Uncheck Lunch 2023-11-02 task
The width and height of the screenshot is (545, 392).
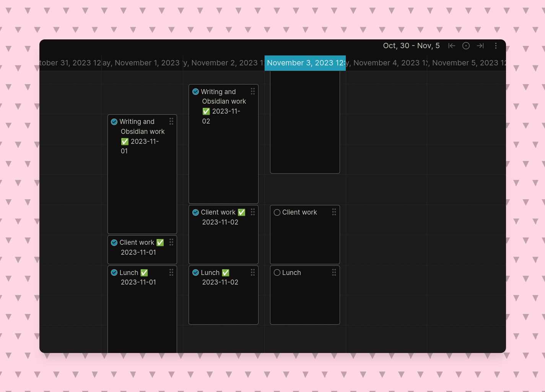click(195, 273)
